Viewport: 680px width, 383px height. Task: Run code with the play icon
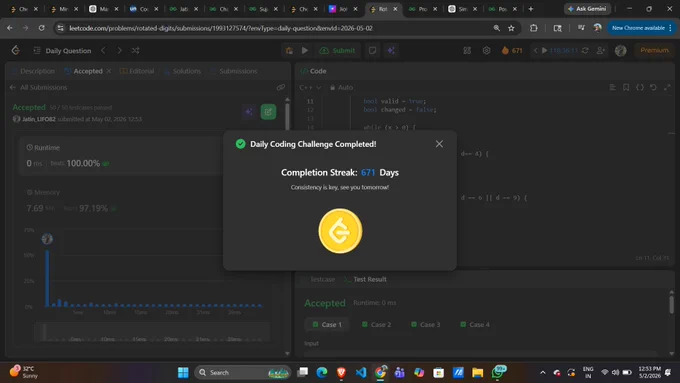point(305,51)
